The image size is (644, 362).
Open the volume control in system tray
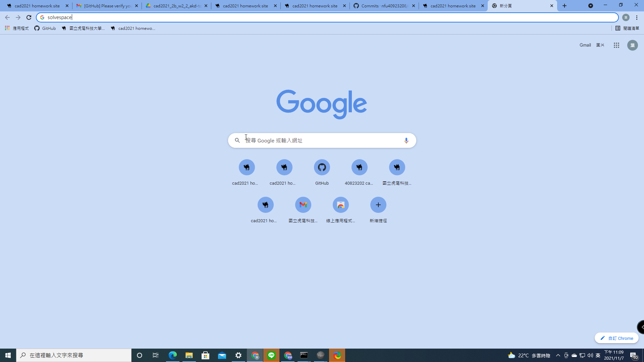point(590,355)
